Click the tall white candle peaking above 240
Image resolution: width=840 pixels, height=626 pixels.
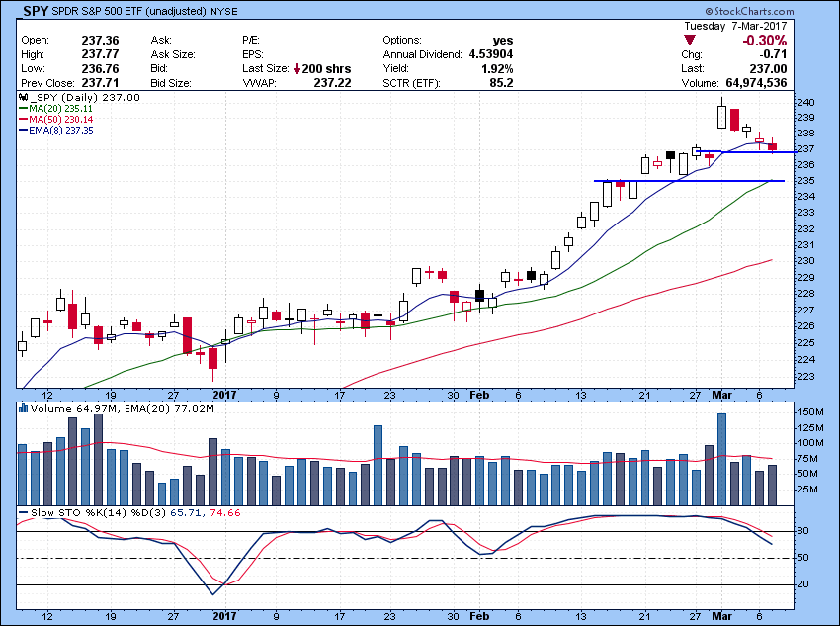click(721, 116)
